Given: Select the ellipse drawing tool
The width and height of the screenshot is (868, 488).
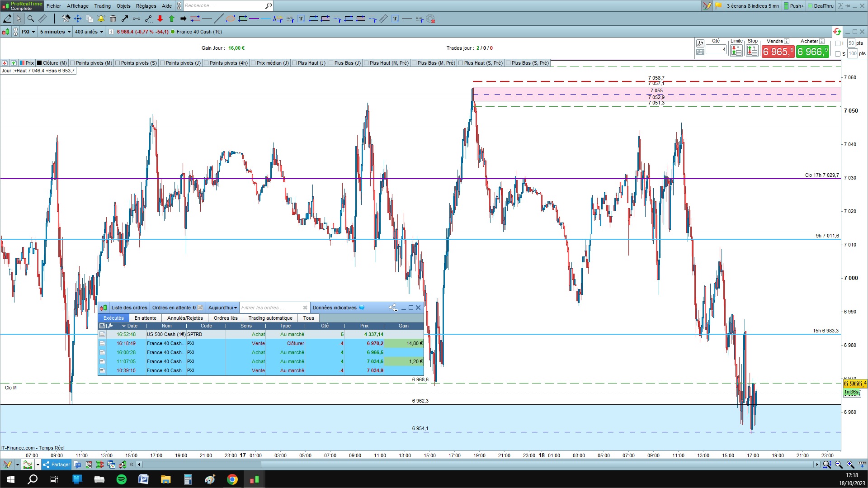Looking at the screenshot, I should [231, 19].
